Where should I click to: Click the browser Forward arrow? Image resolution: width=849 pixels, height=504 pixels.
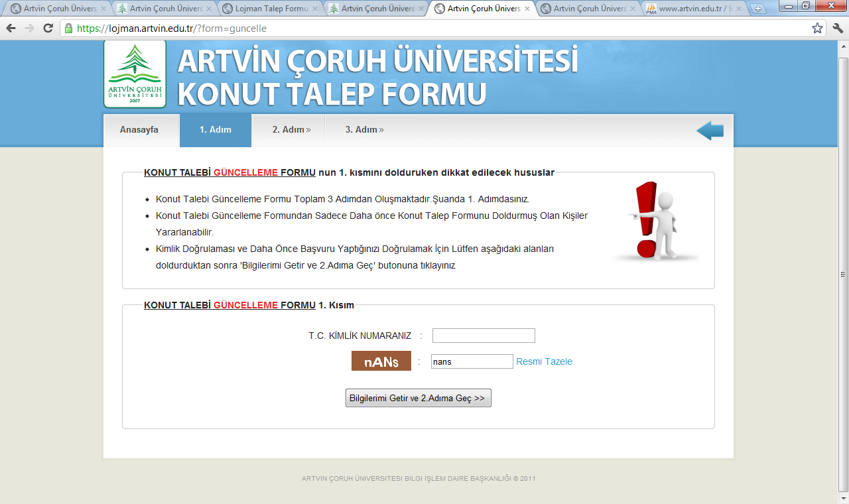coord(29,29)
